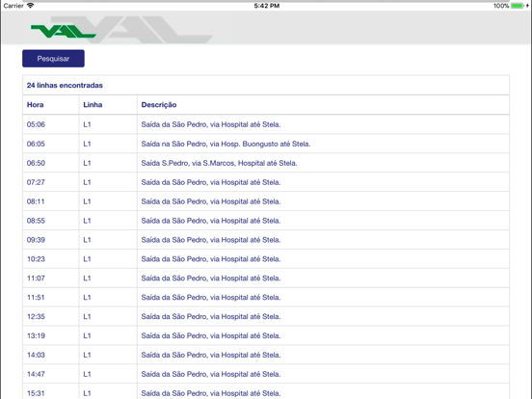532x399 pixels.
Task: Tap the 5:42 PM clock
Action: (267, 6)
